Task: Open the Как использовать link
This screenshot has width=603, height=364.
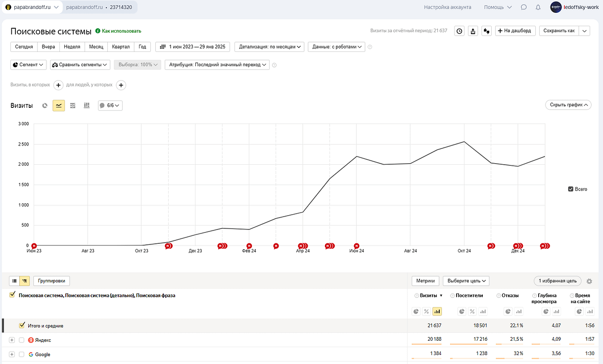Action: pos(121,31)
